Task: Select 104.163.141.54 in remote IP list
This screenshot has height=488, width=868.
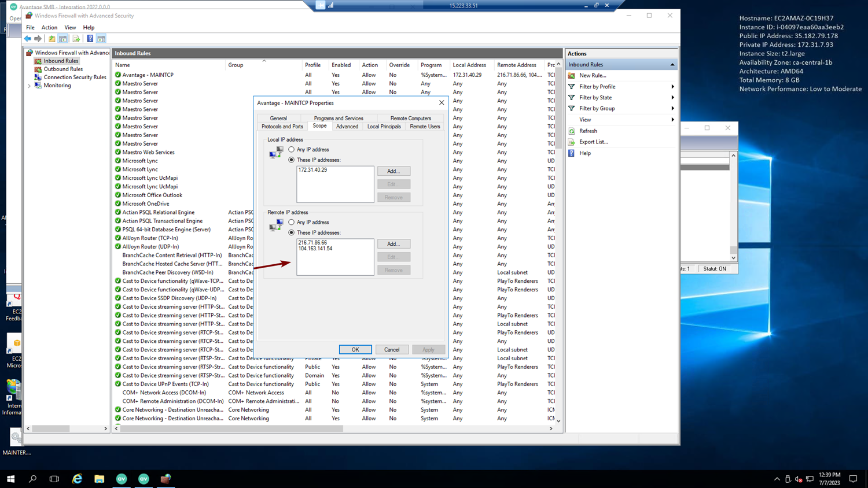Action: 315,249
